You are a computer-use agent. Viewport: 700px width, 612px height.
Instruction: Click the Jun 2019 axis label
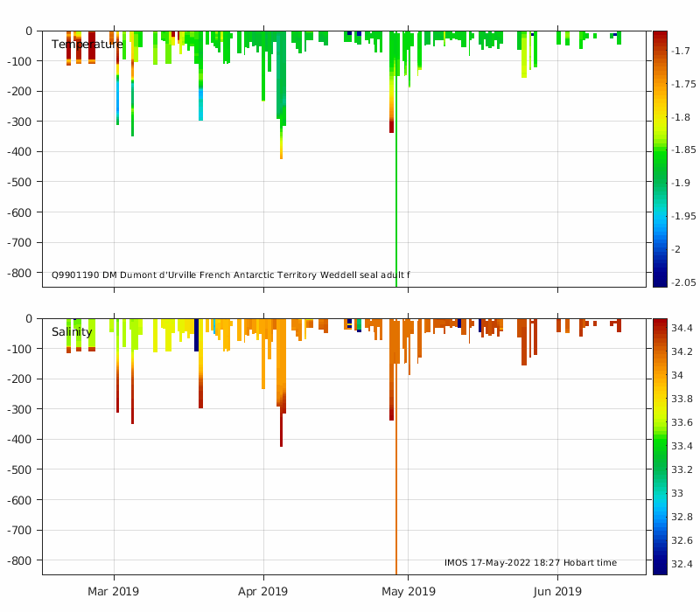click(x=557, y=592)
